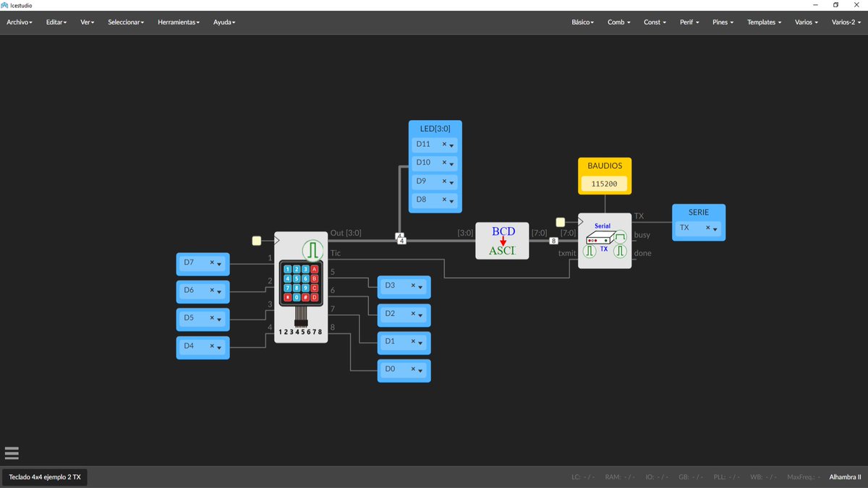Open the Archivo menu
868x488 pixels.
click(x=20, y=22)
